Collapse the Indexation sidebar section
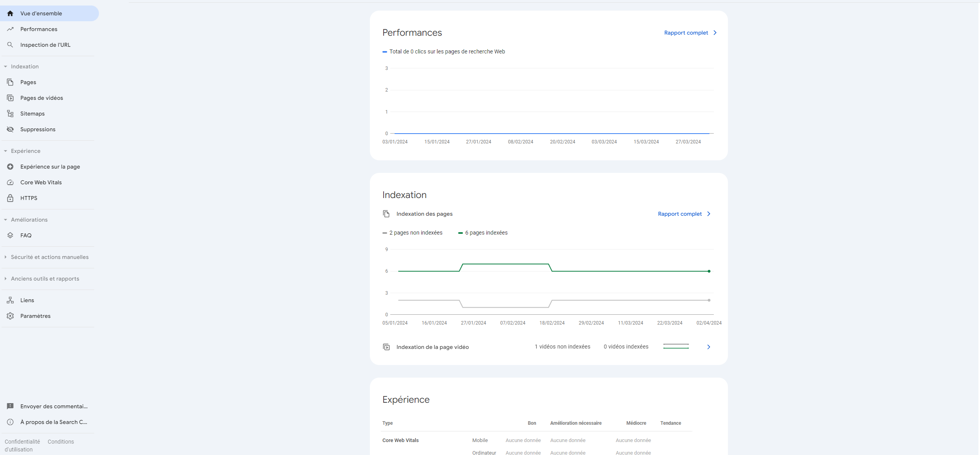 pyautogui.click(x=5, y=66)
